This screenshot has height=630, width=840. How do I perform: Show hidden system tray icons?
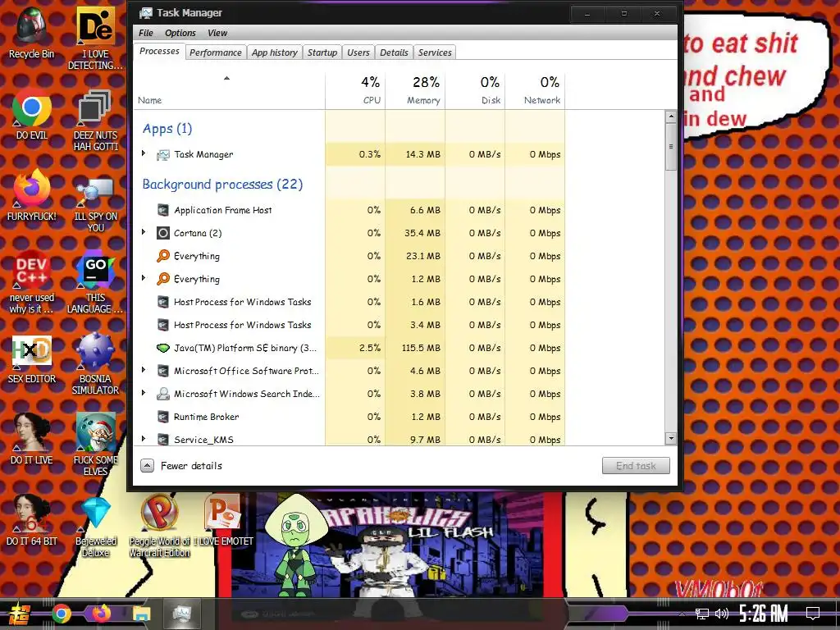(x=682, y=614)
